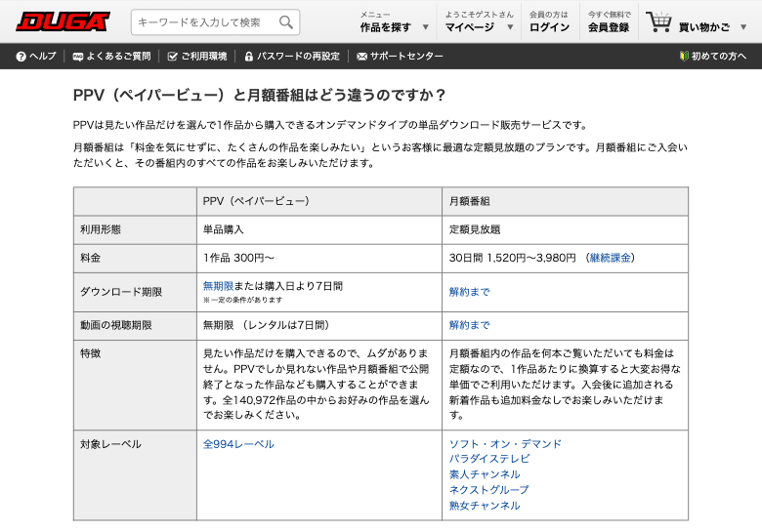Image resolution: width=762 pixels, height=532 pixels.
Task: Click the search magnifier icon
Action: pos(285,22)
